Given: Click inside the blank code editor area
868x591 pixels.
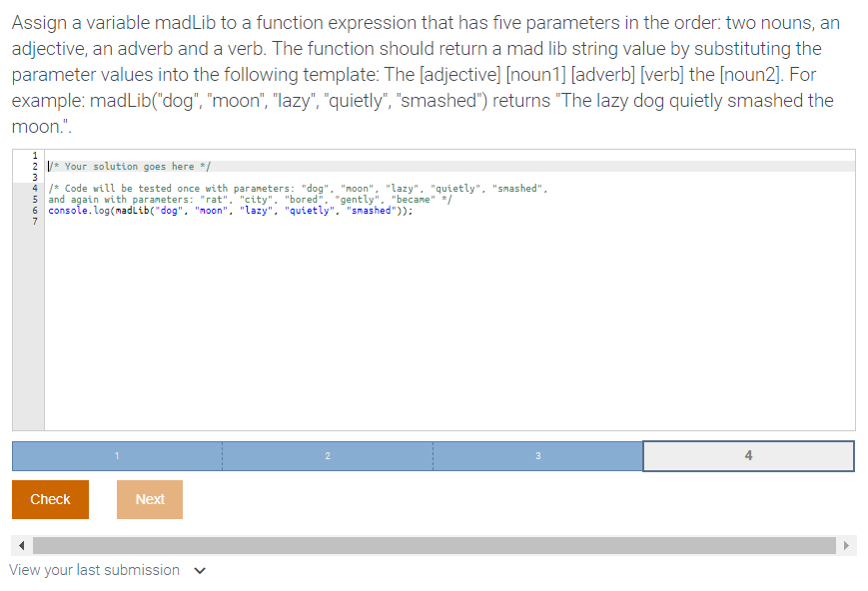Looking at the screenshot, I should (400, 319).
